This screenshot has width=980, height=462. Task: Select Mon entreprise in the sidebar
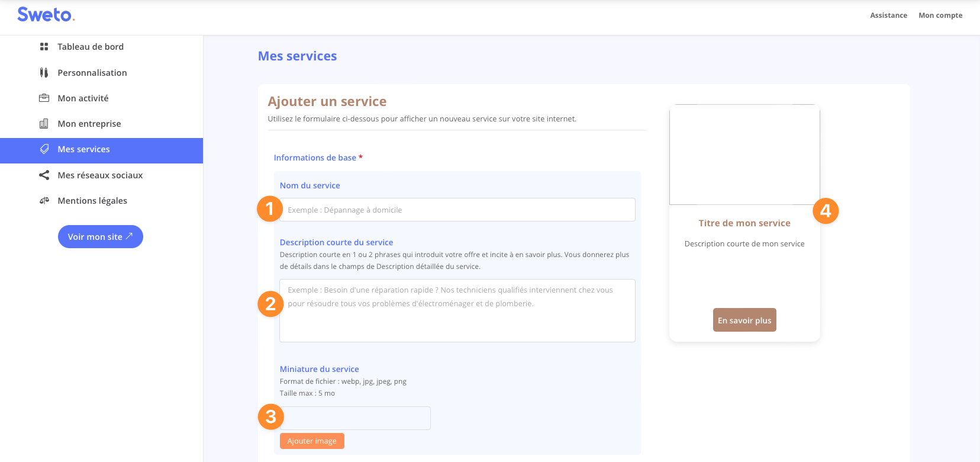click(89, 124)
